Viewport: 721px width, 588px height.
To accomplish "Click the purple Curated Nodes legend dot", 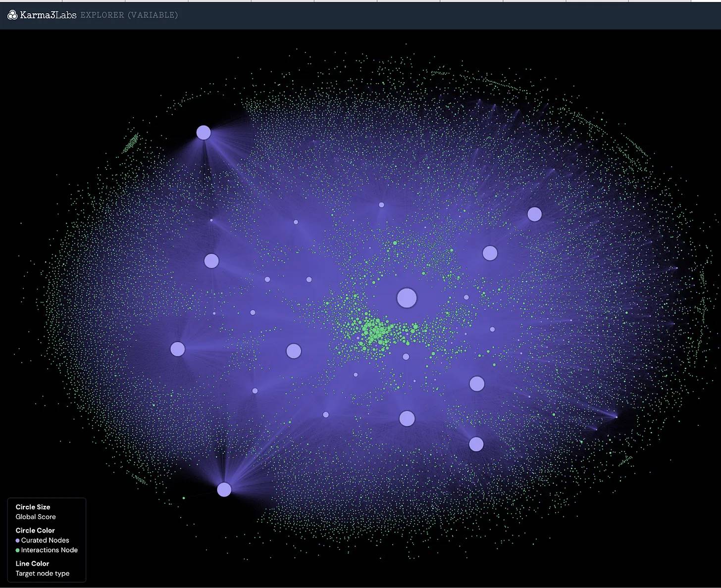I will click(x=18, y=540).
